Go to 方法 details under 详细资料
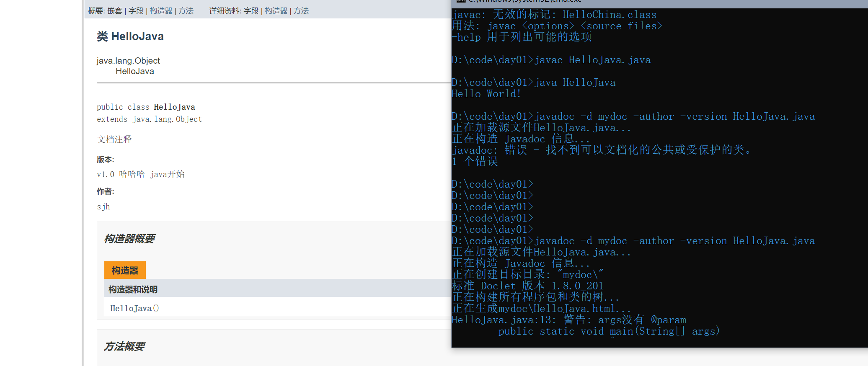Screen dimensions: 868x366 click(x=301, y=11)
